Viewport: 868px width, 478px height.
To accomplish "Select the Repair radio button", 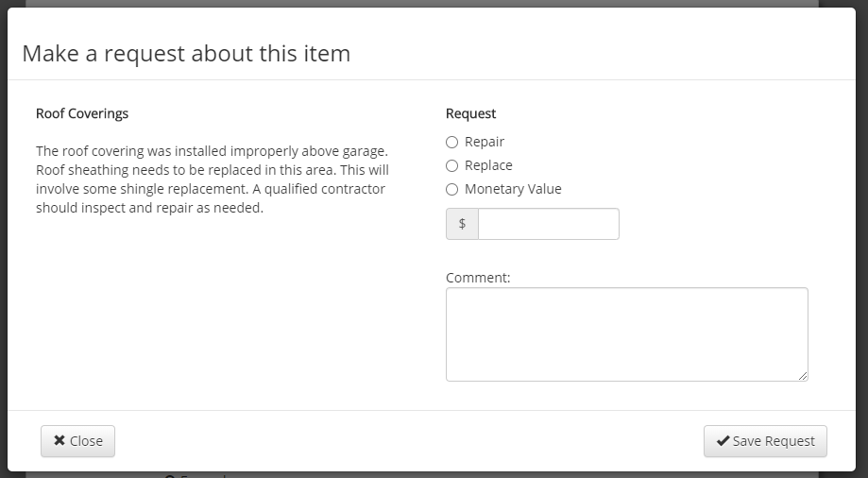I will (x=451, y=143).
